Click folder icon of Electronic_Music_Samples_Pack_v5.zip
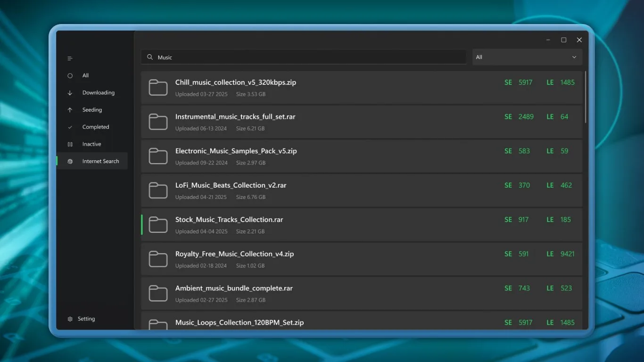644x362 pixels. [158, 156]
